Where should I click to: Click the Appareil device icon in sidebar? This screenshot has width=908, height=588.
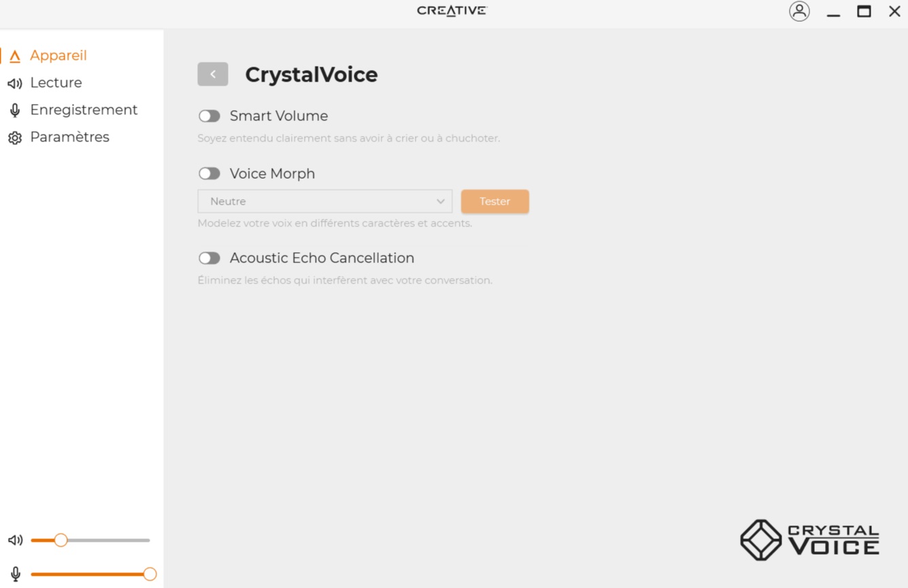14,56
